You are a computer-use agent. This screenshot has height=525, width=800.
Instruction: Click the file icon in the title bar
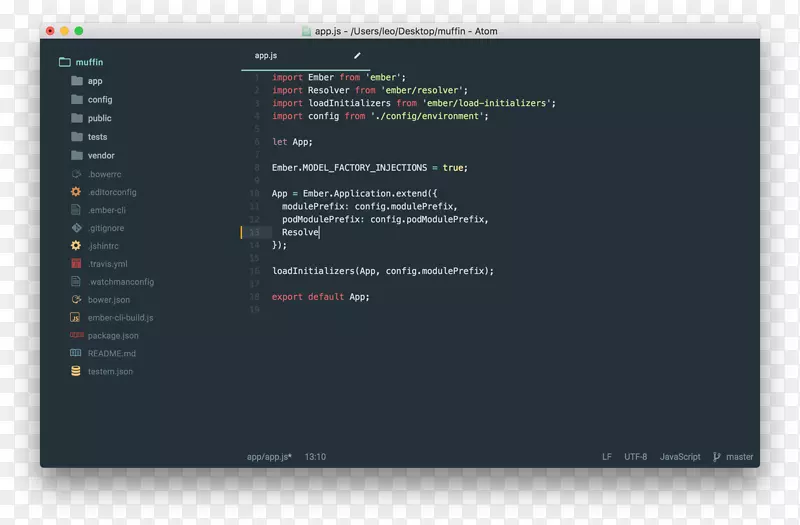(x=306, y=31)
